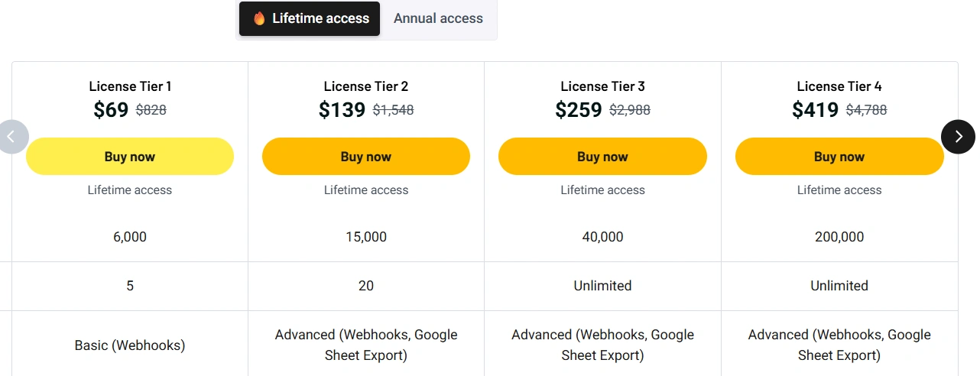
Task: Buy License Tier 2 now
Action: [366, 157]
